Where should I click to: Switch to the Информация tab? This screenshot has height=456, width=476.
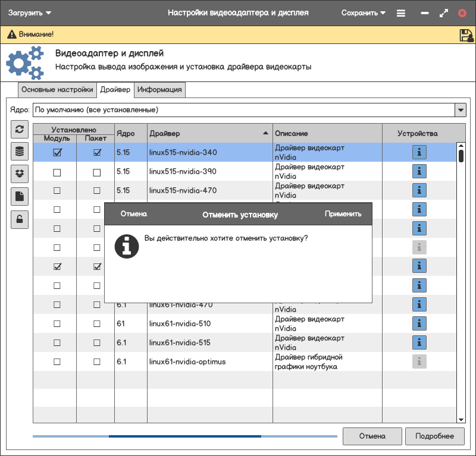[159, 90]
